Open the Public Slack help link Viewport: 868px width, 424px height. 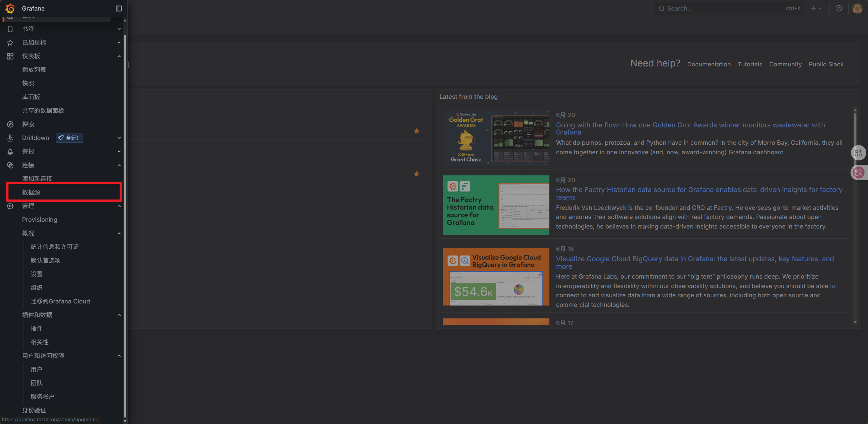click(x=826, y=64)
